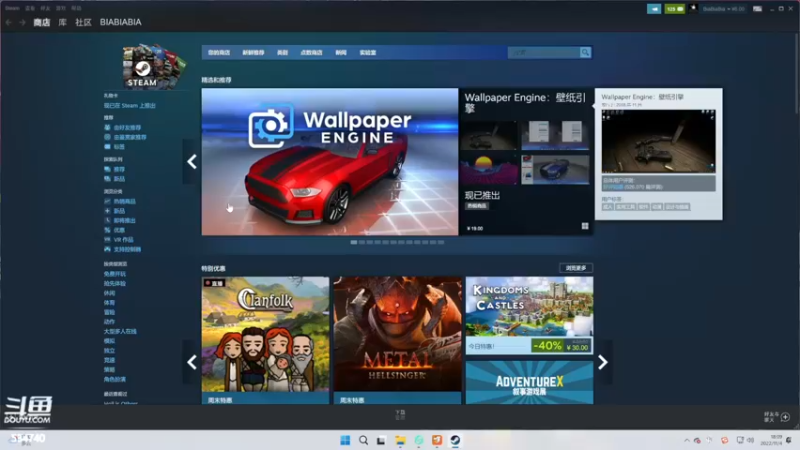Open taskbar Search
The image size is (800, 450).
click(x=363, y=440)
